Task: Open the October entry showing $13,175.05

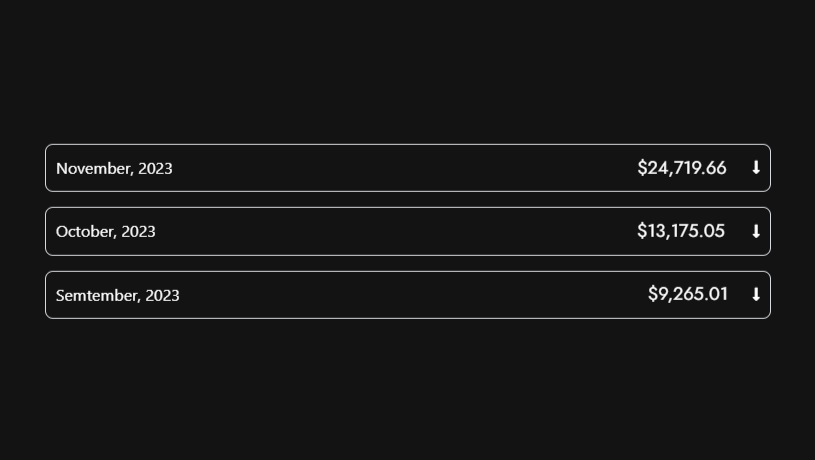Action: coord(400,231)
